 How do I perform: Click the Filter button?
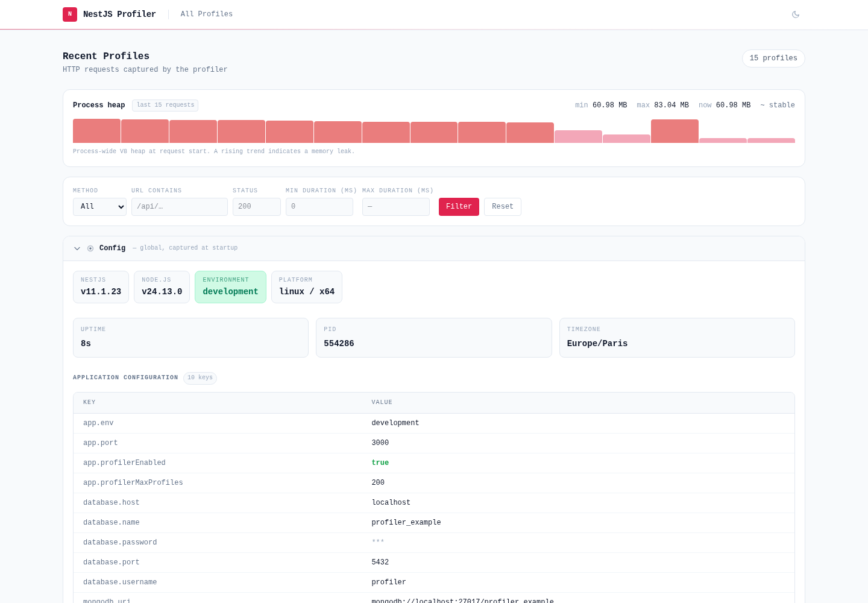(x=459, y=207)
